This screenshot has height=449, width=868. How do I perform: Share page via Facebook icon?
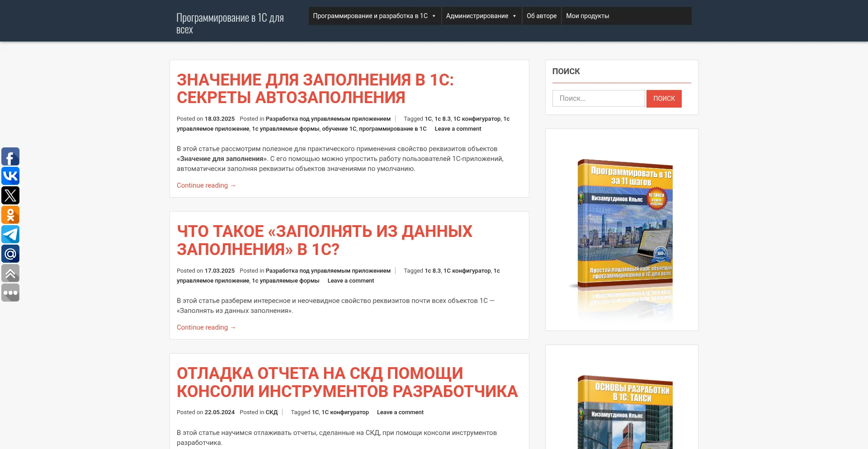10,156
